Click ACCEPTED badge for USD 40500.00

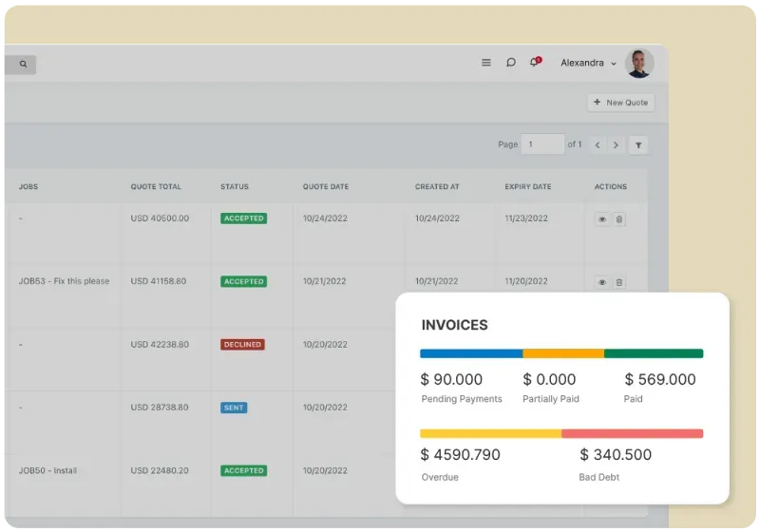tap(244, 218)
